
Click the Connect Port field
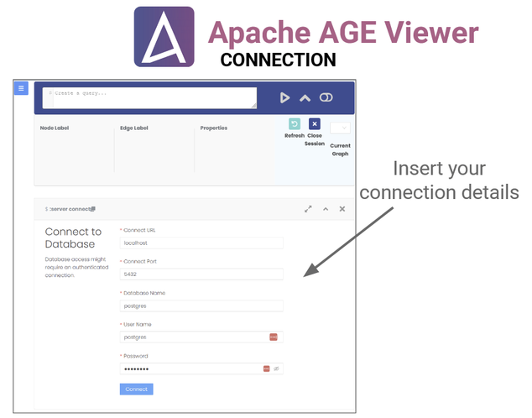(201, 274)
